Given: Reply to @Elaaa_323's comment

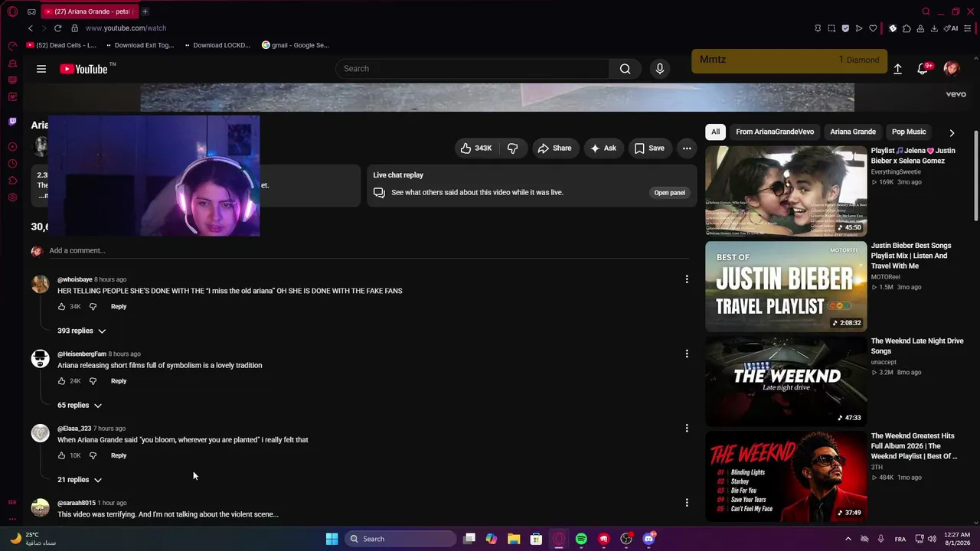Looking at the screenshot, I should click(x=119, y=455).
